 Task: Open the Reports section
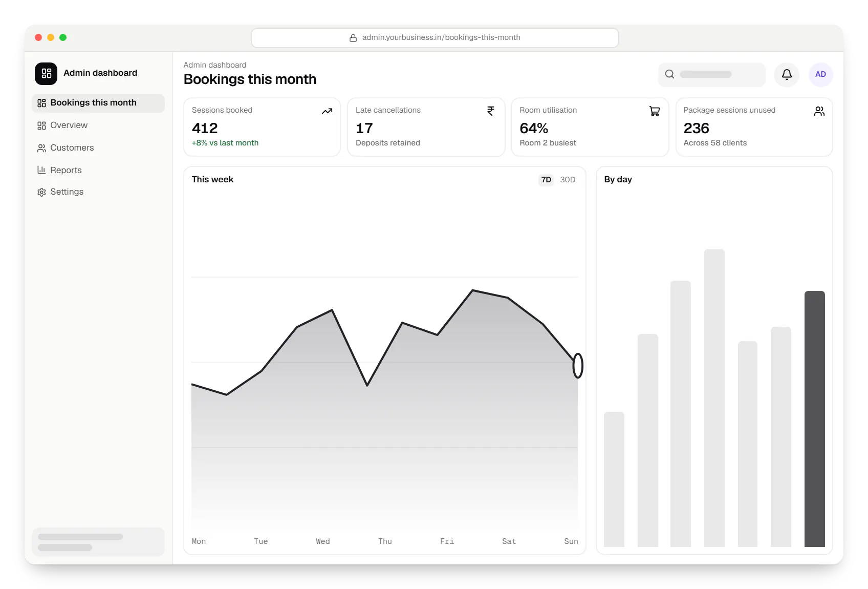coord(98,170)
